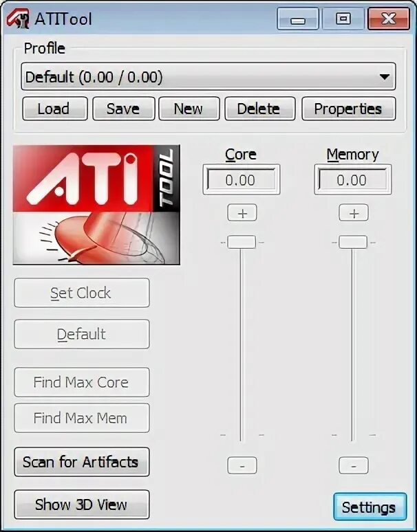
Task: Open the Settings dialog
Action: pos(368,508)
